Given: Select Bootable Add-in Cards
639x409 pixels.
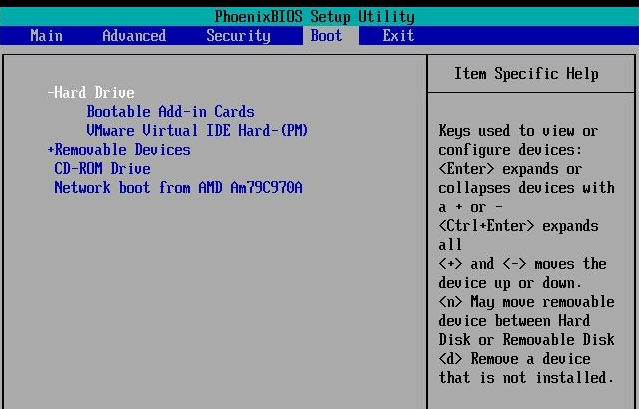Looking at the screenshot, I should click(170, 112).
